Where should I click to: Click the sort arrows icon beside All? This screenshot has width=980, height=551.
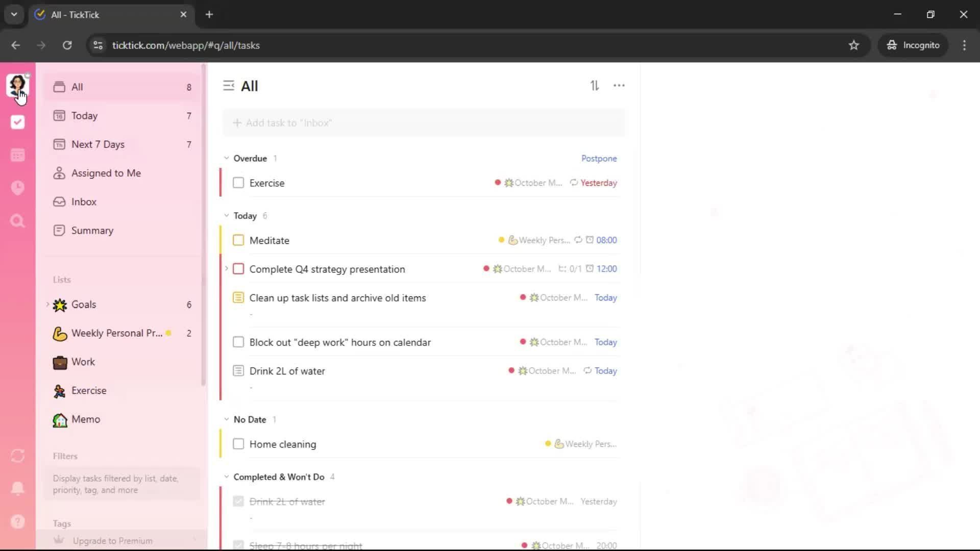click(595, 86)
